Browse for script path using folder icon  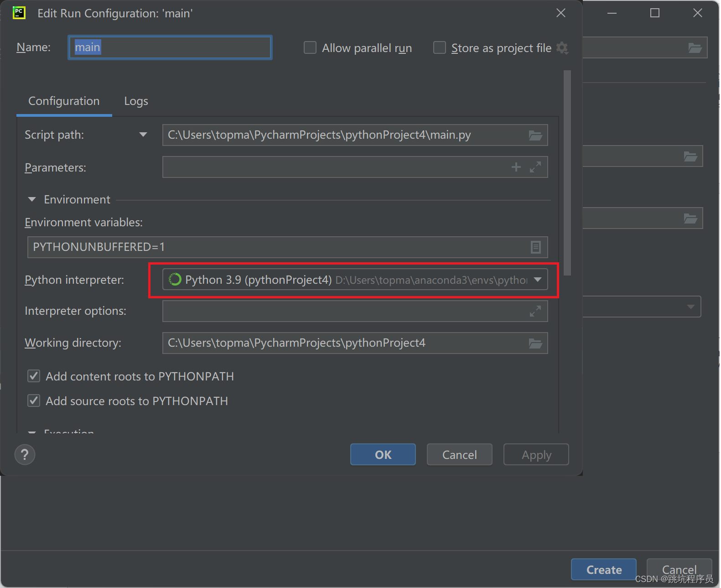(535, 135)
